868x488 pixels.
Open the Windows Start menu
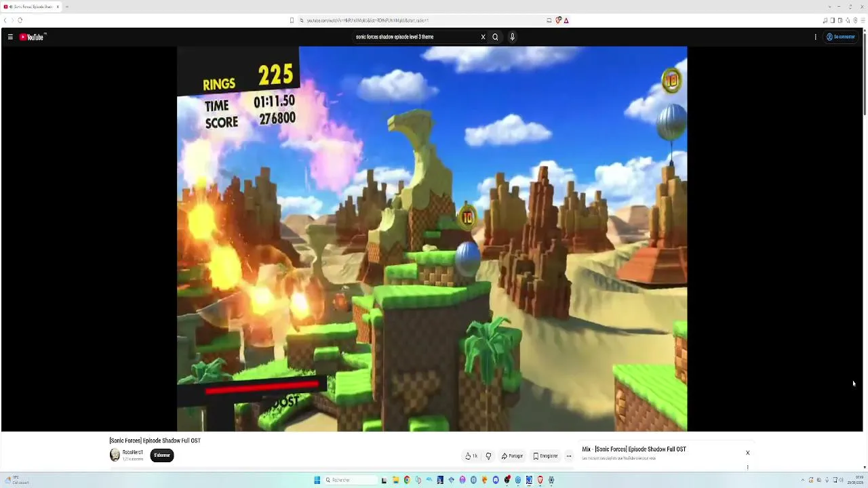[x=317, y=480]
